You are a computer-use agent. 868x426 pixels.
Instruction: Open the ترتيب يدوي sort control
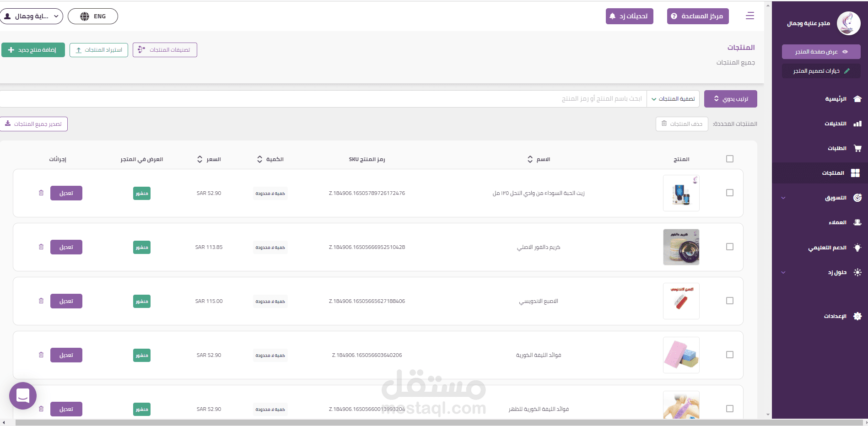(x=731, y=99)
